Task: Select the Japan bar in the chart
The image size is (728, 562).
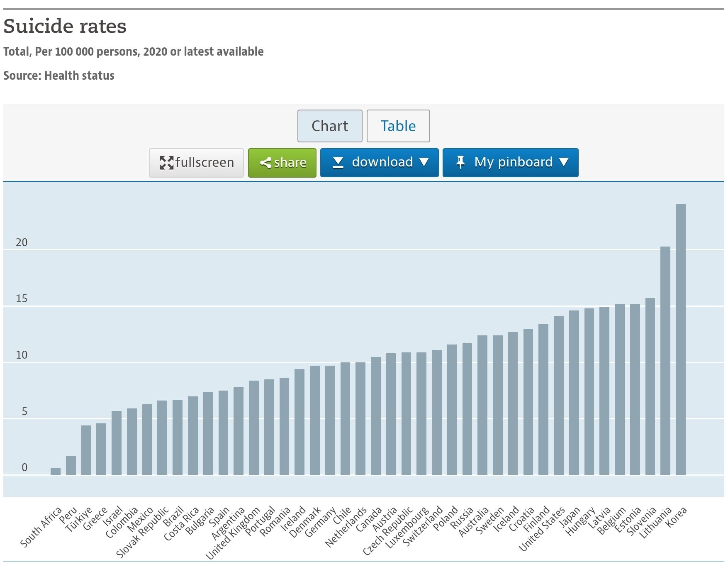Action: point(574,393)
